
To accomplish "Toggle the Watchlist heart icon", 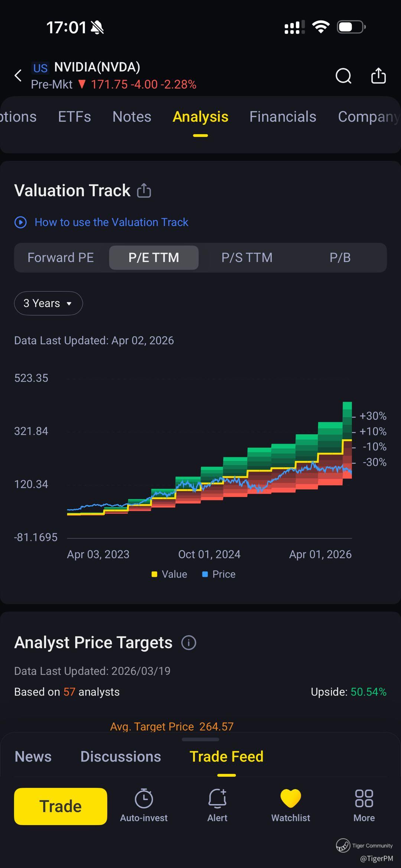I will click(x=290, y=799).
